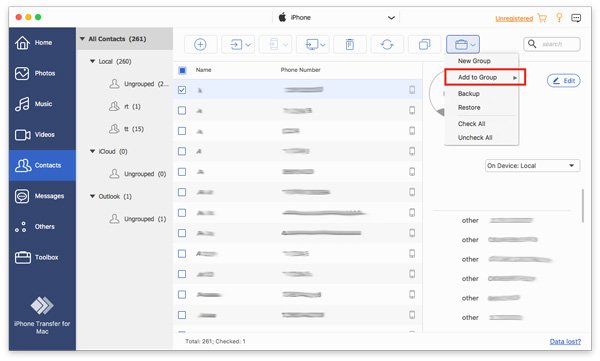The height and width of the screenshot is (361, 600).
Task: Sort by the Name column header
Action: pos(204,70)
